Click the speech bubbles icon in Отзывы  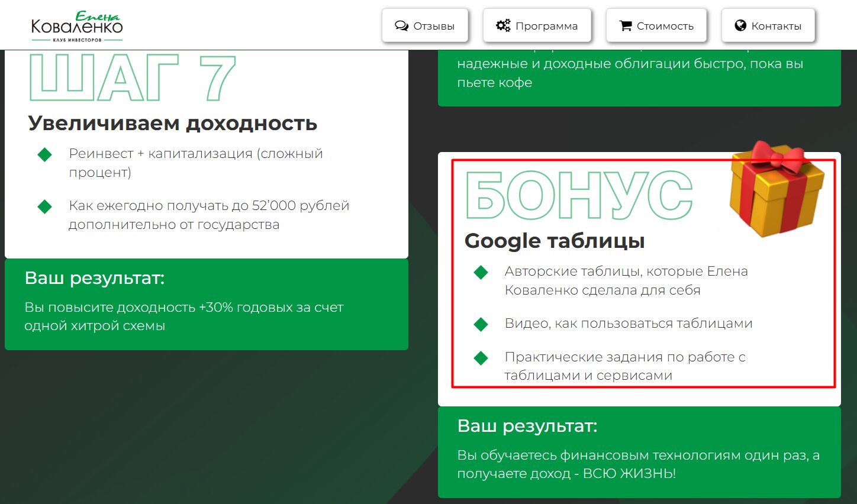click(x=402, y=26)
